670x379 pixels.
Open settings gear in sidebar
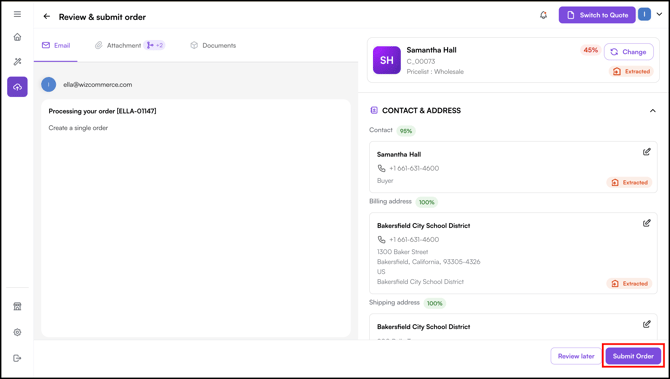click(17, 332)
